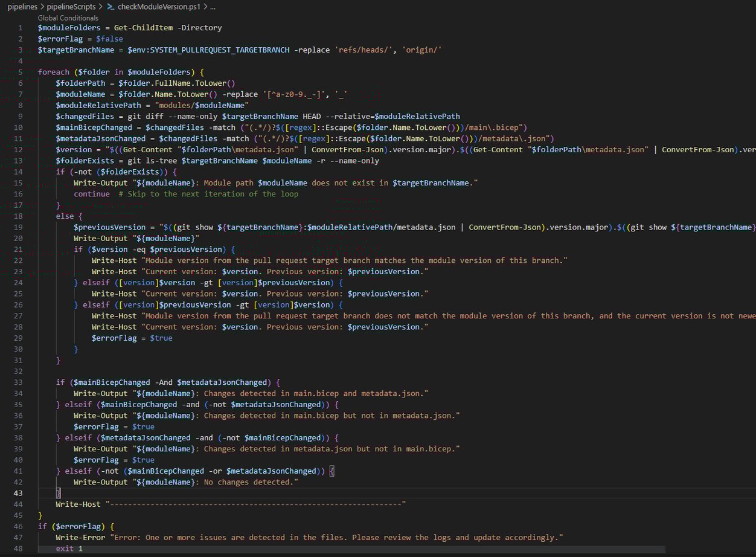Expand the breadcrumb overflow ellipsis
The height and width of the screenshot is (557, 756).
pos(211,7)
